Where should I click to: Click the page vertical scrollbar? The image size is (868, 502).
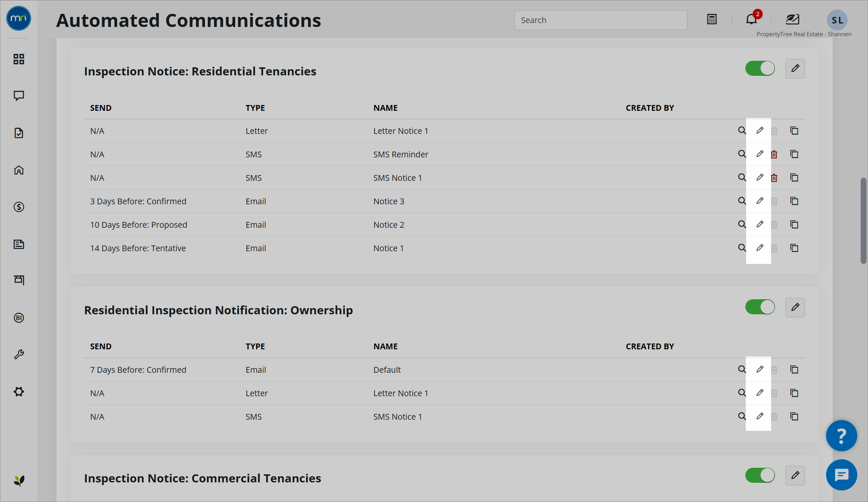tap(863, 220)
